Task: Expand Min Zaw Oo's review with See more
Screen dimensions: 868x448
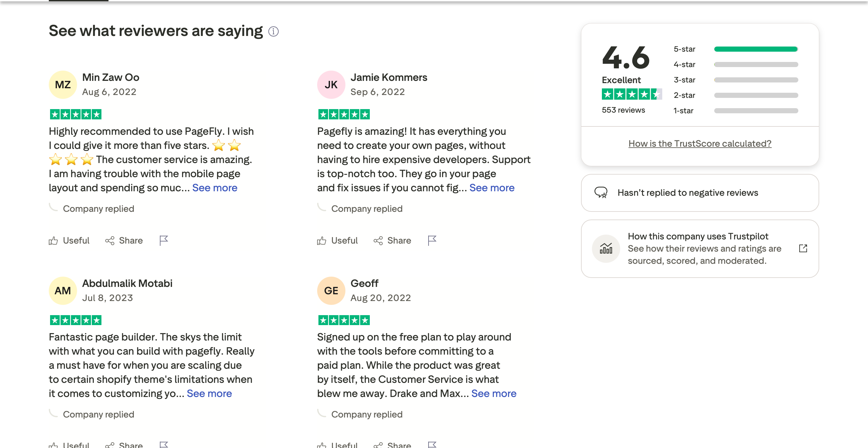Action: [x=215, y=188]
